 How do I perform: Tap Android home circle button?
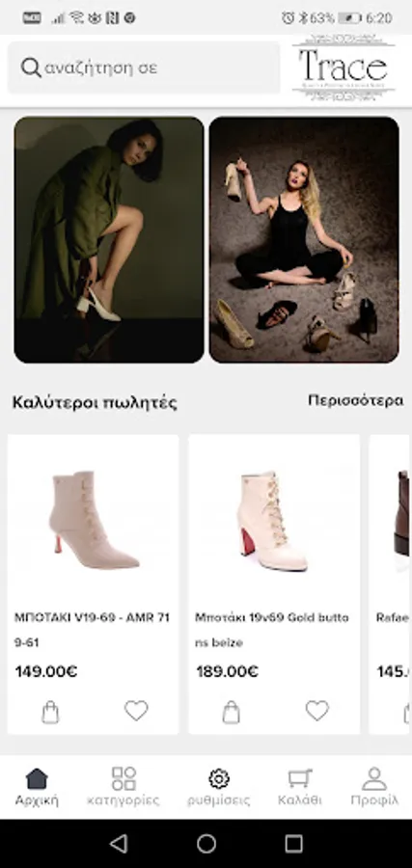point(206,844)
